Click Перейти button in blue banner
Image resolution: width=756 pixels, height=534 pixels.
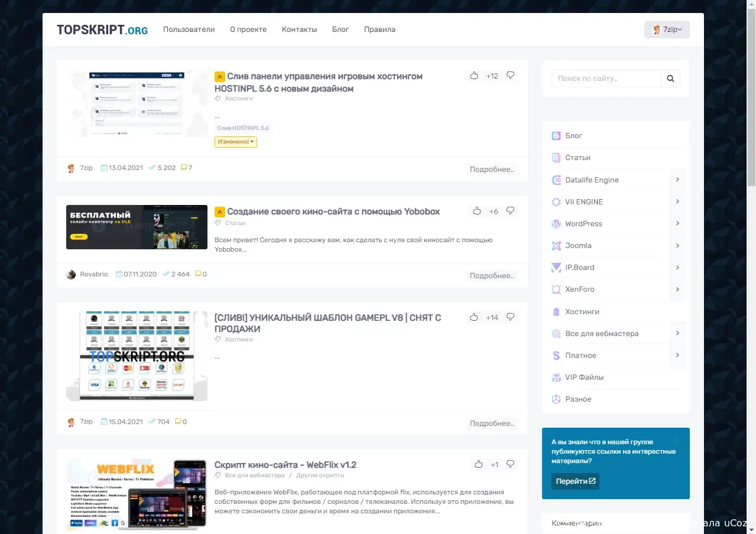click(575, 481)
